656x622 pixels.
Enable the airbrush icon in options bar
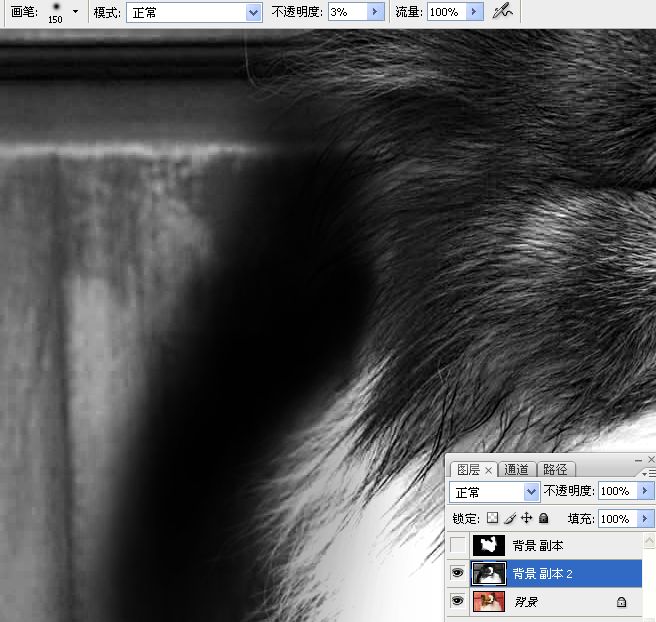click(x=502, y=12)
